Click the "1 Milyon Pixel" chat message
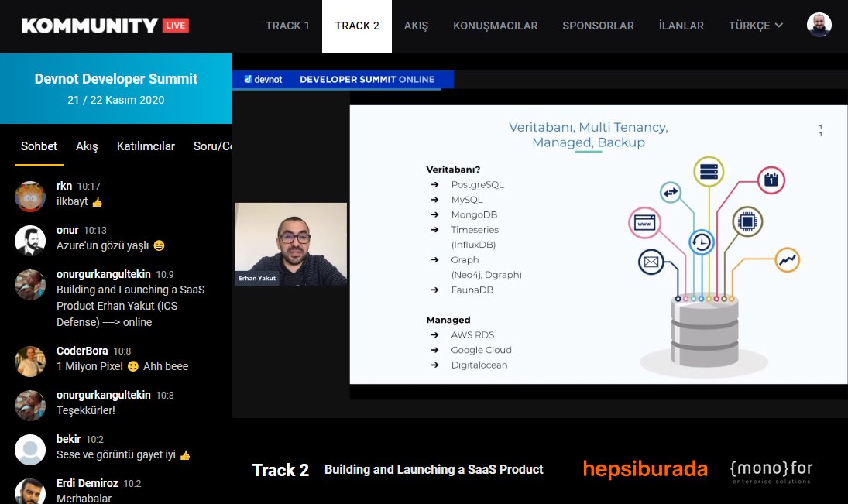Viewport: 848px width, 504px height. (x=122, y=366)
